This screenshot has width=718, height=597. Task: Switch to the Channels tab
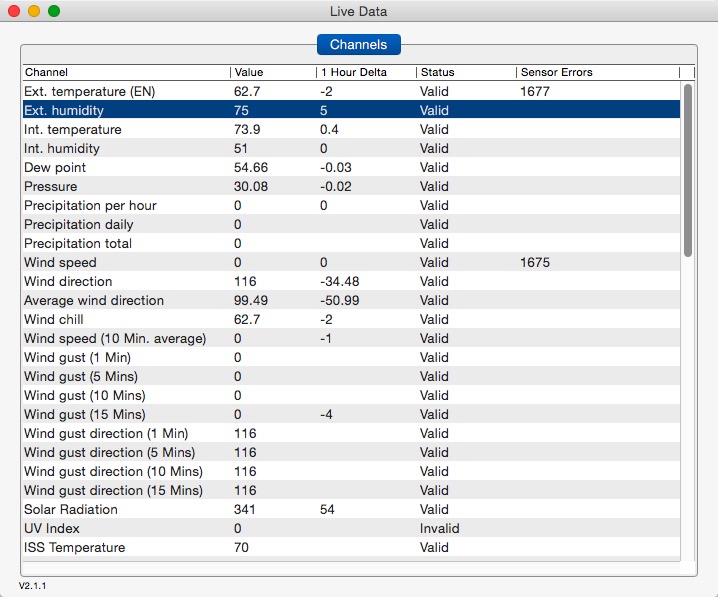[359, 44]
